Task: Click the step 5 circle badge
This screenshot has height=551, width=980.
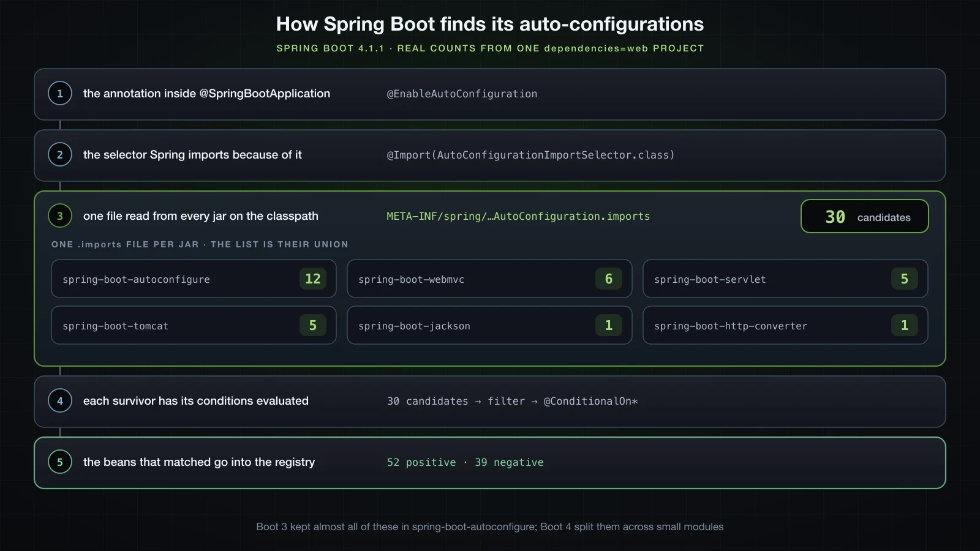Action: [60, 462]
